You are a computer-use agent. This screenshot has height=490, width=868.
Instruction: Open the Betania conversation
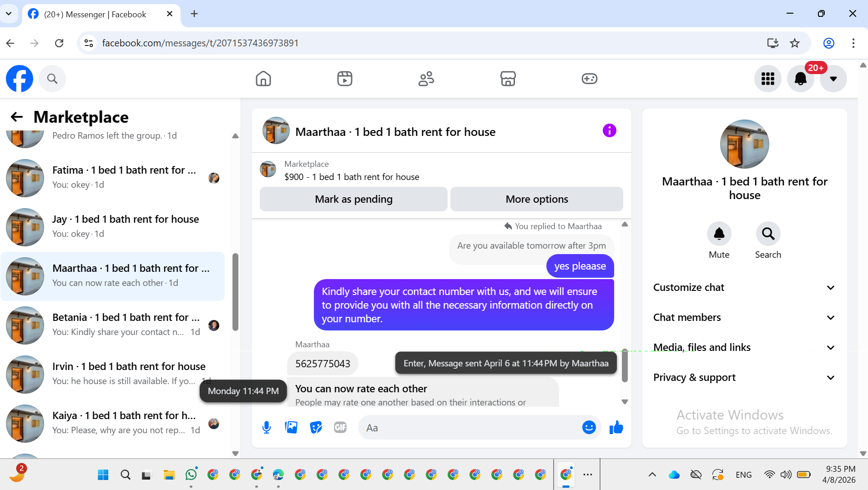click(x=113, y=325)
